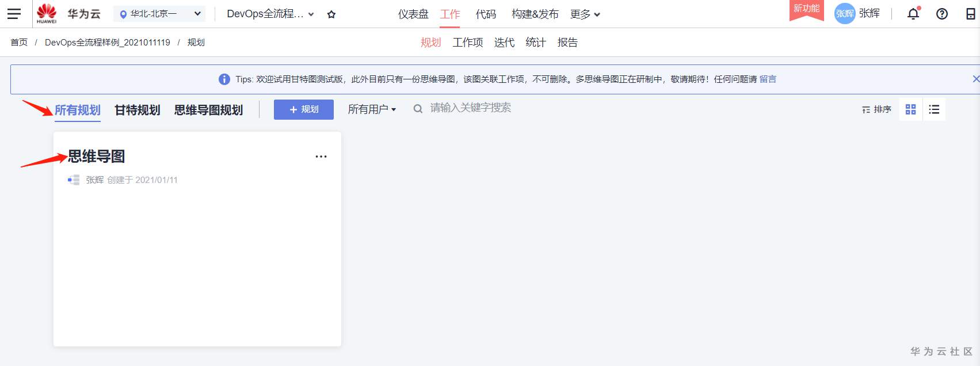The image size is (980, 366).
Task: Click the 留言 feedback link
Action: pos(768,79)
